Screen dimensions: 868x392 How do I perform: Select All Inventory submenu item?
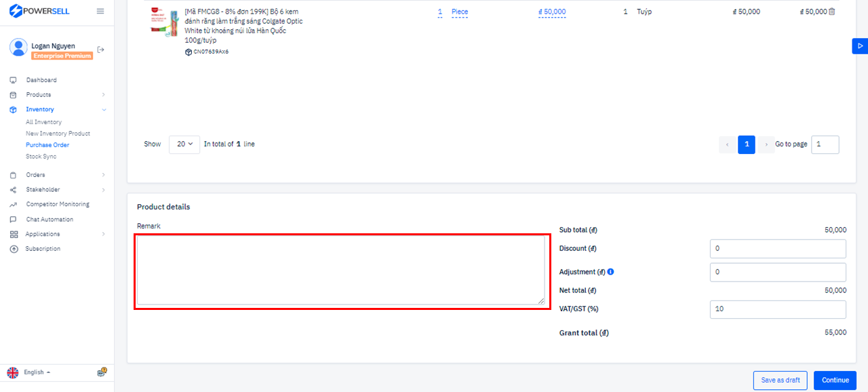43,122
